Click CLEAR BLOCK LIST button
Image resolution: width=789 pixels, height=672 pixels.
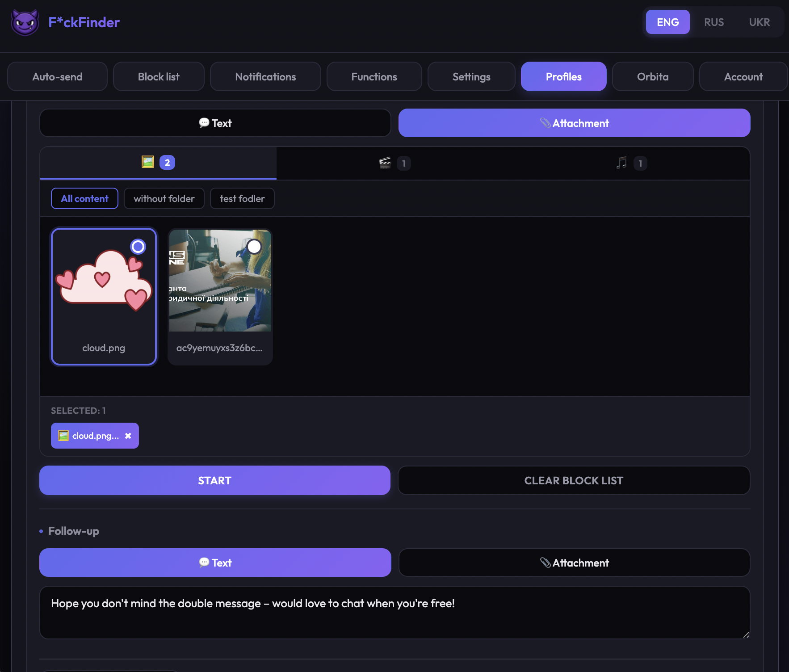coord(574,481)
